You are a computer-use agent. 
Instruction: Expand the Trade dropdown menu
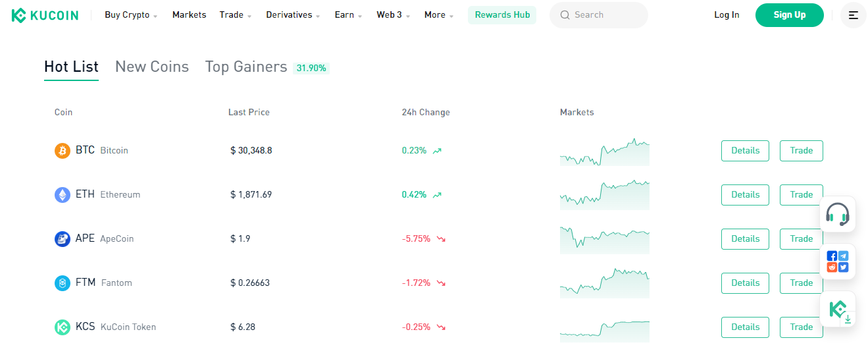pos(236,15)
